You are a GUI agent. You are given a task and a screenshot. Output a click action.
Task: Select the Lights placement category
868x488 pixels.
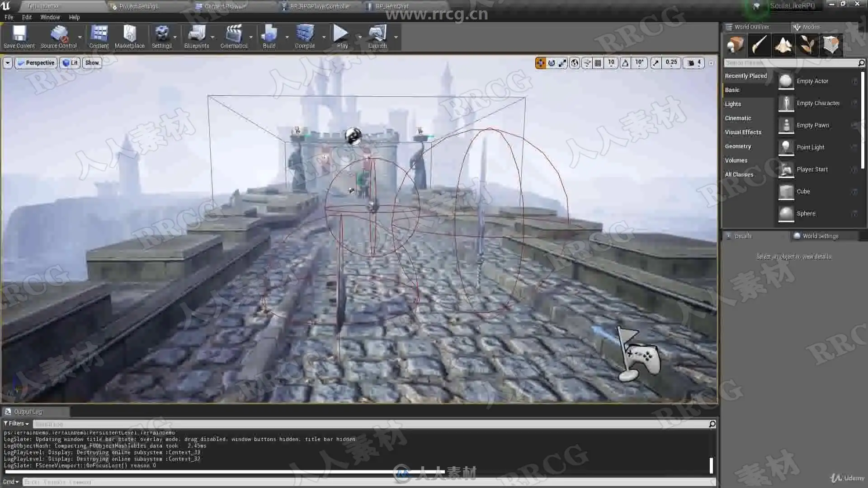pyautogui.click(x=733, y=104)
